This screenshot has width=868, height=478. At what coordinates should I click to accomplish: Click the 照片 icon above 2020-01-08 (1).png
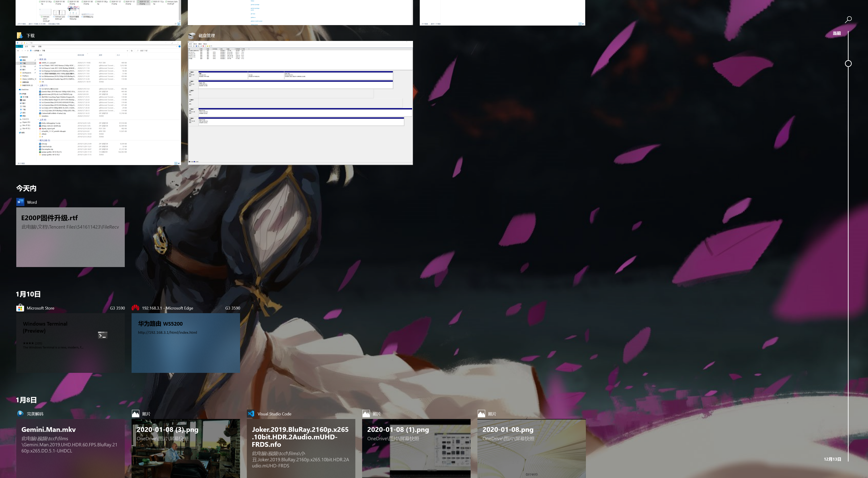(x=366, y=414)
